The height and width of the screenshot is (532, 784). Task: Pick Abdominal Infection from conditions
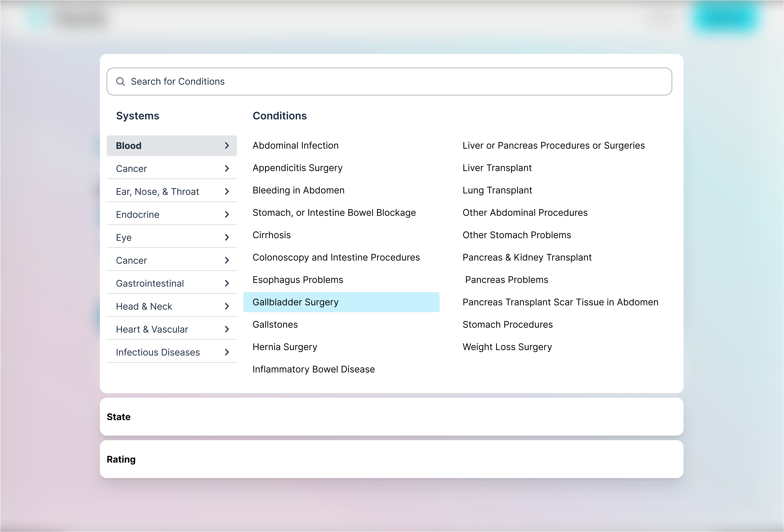click(296, 145)
